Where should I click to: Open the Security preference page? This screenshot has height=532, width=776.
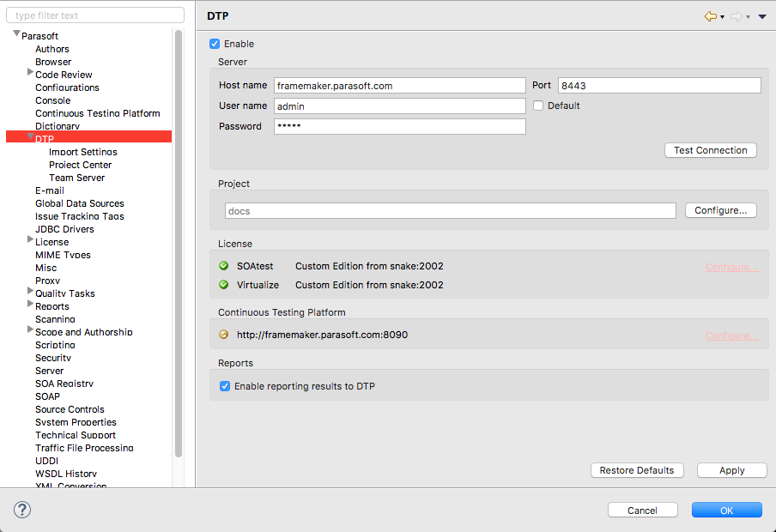coord(53,358)
